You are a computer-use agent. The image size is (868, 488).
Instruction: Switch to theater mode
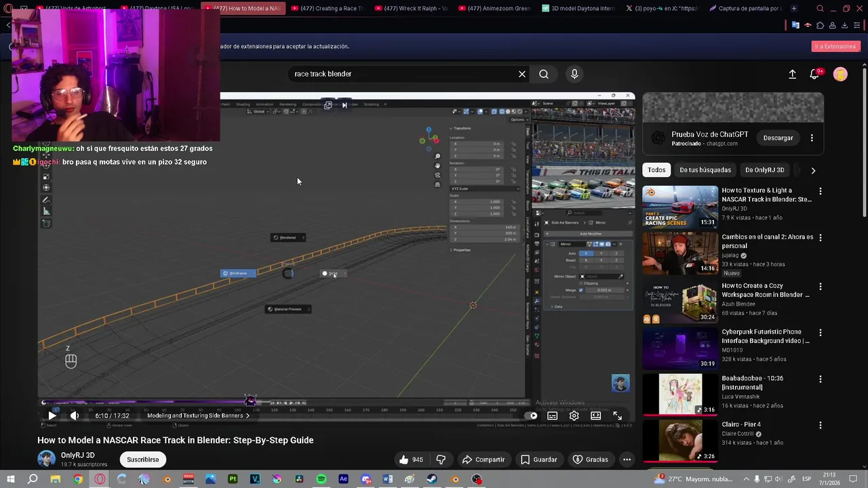coord(595,415)
